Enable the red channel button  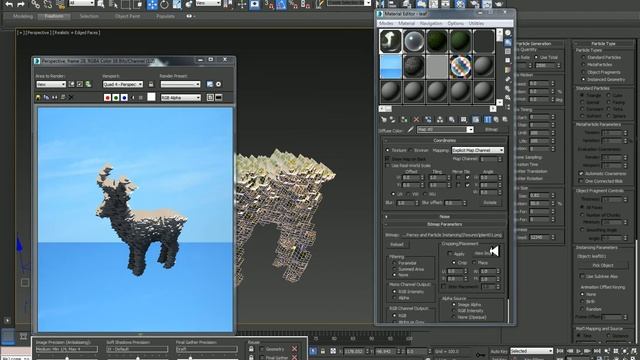coord(107,98)
